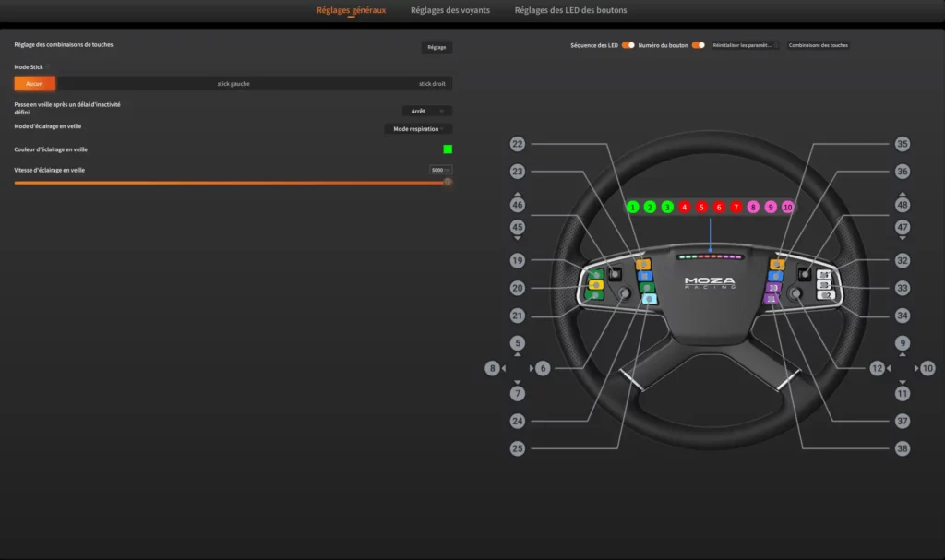Click left D-pad right badge 6
The image size is (945, 560).
(543, 368)
